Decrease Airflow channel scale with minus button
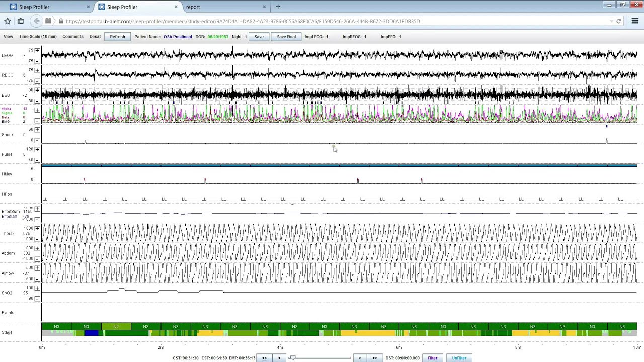The height and width of the screenshot is (362, 644). tap(37, 279)
